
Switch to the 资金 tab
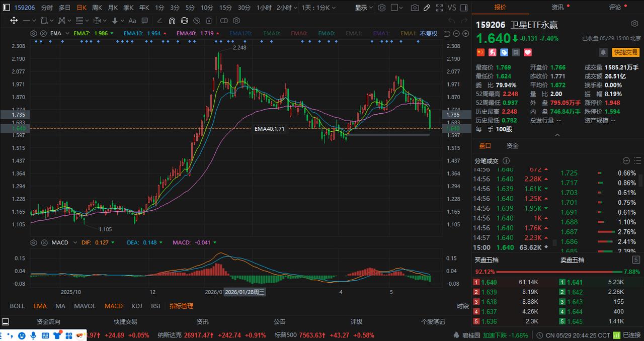point(512,145)
